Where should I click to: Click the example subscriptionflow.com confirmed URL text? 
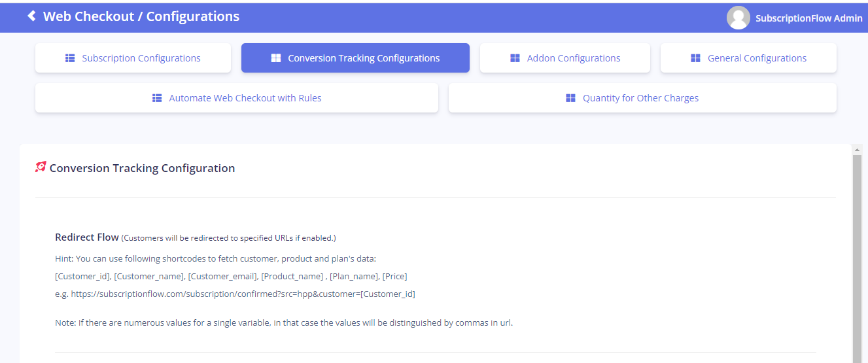[x=243, y=294]
